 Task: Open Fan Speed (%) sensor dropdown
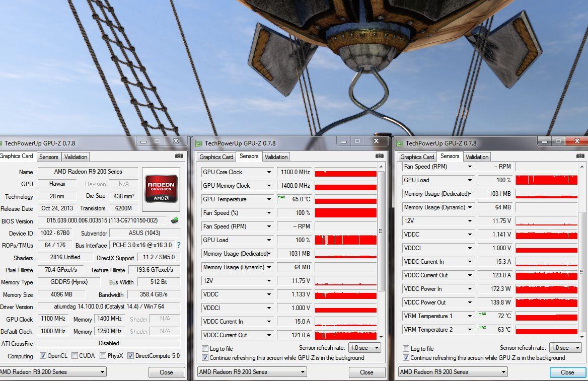269,212
